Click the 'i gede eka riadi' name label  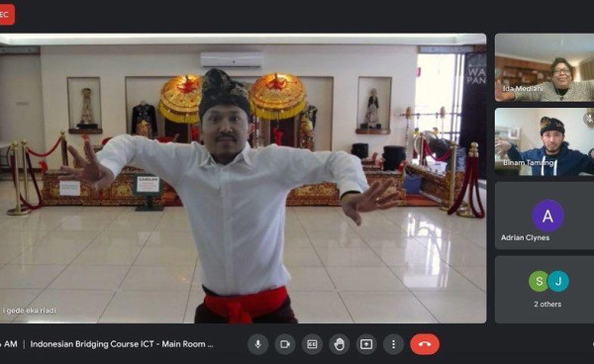tap(30, 311)
